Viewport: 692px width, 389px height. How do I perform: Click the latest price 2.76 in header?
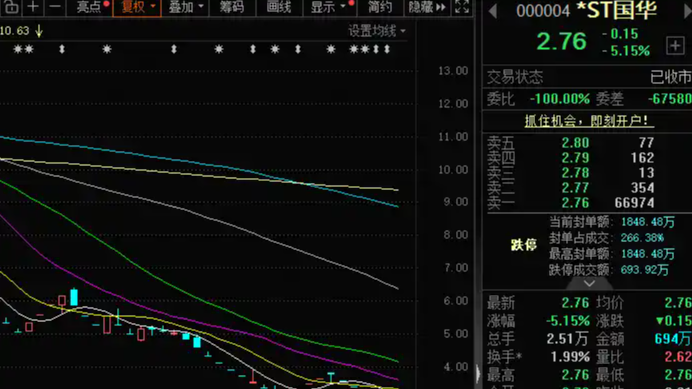[561, 42]
